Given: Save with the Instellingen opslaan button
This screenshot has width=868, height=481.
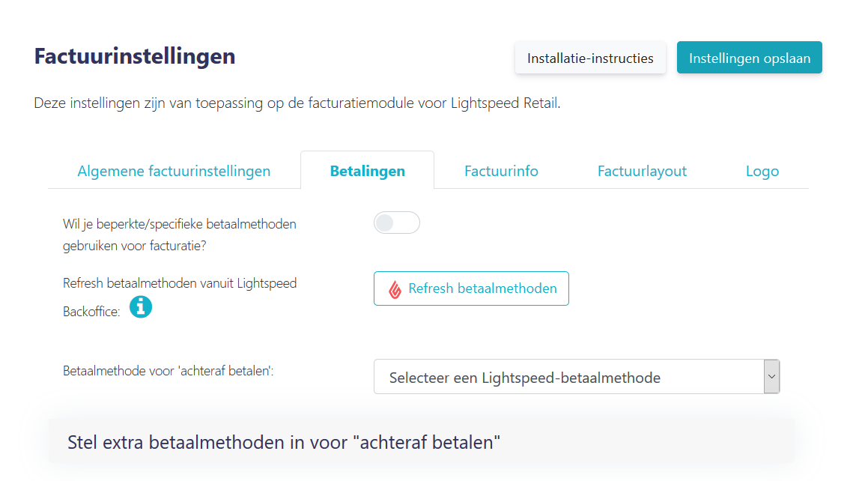Looking at the screenshot, I should click(750, 58).
